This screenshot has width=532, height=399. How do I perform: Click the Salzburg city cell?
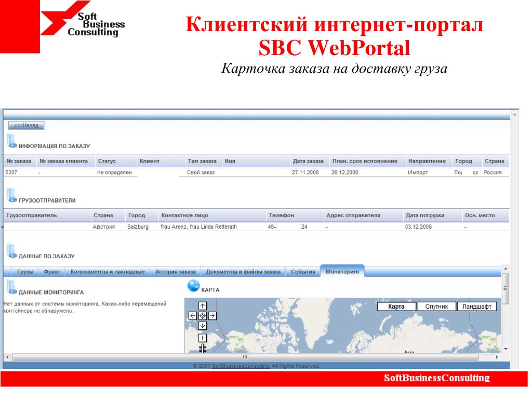(x=138, y=227)
